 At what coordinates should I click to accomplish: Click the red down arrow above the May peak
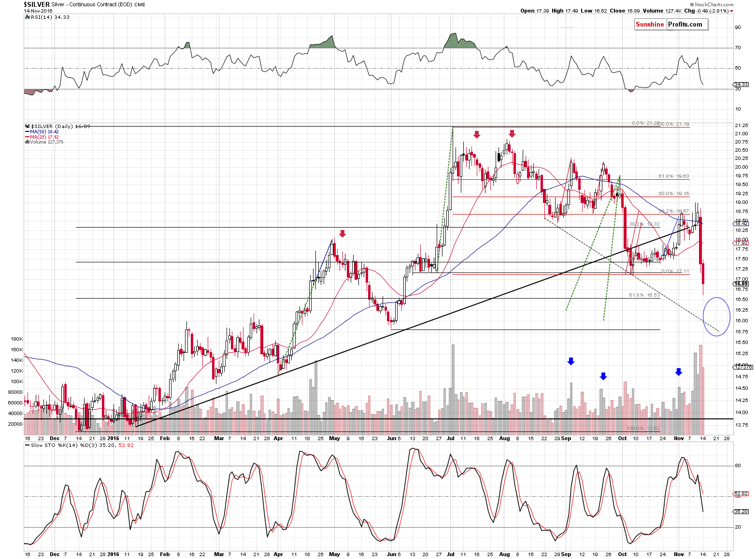coord(342,234)
